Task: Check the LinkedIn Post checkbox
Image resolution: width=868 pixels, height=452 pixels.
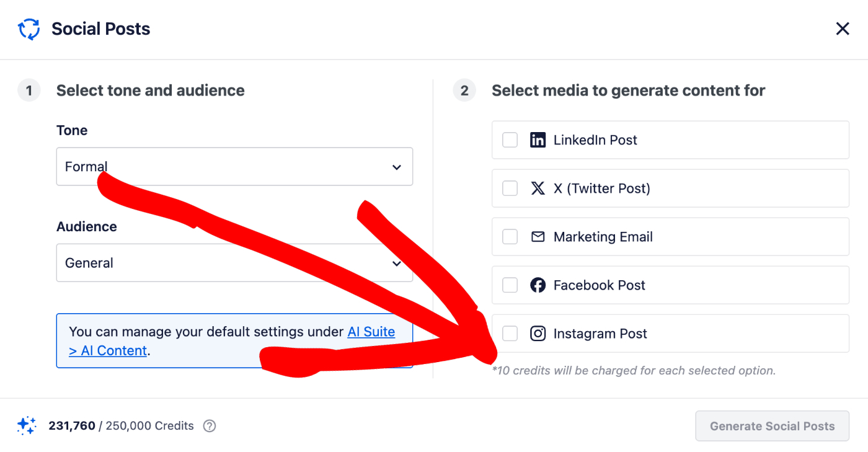Action: click(x=510, y=140)
